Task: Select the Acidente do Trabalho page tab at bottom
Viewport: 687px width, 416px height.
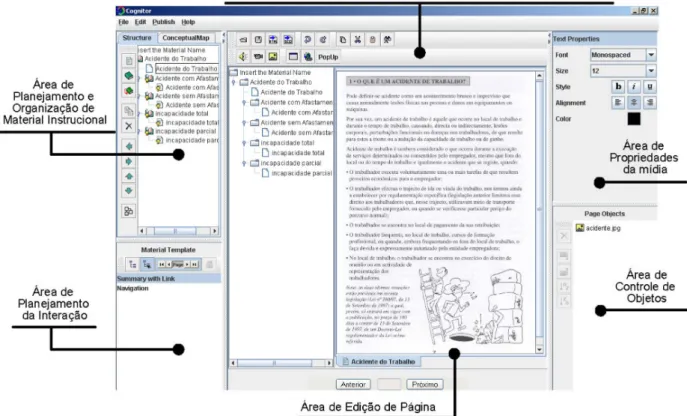Action: (x=378, y=362)
